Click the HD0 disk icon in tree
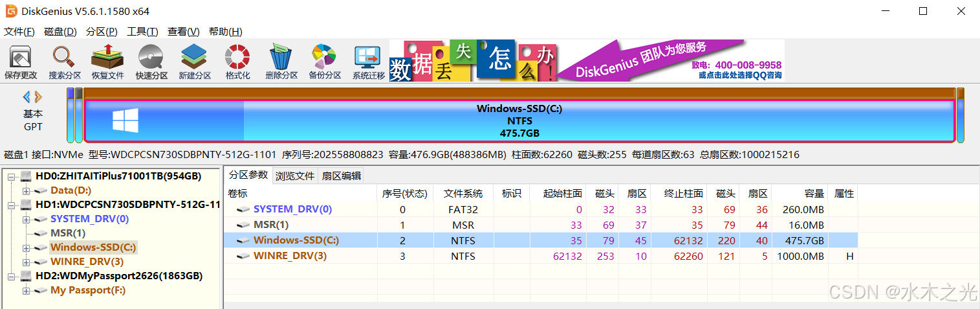The width and height of the screenshot is (980, 309). tap(27, 176)
